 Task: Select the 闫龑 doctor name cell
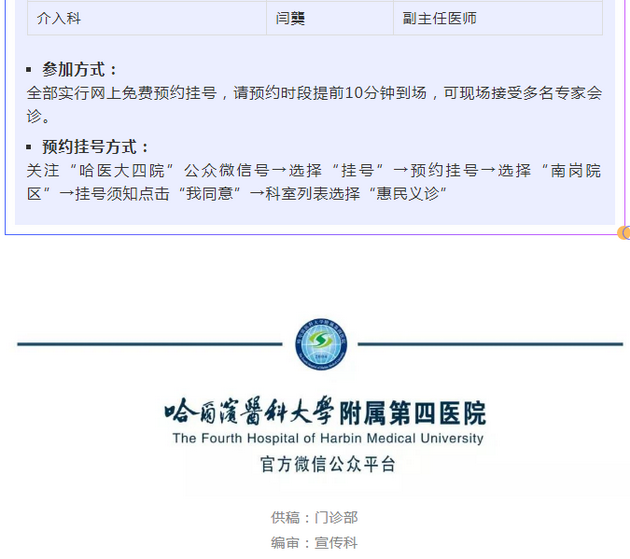(x=291, y=18)
